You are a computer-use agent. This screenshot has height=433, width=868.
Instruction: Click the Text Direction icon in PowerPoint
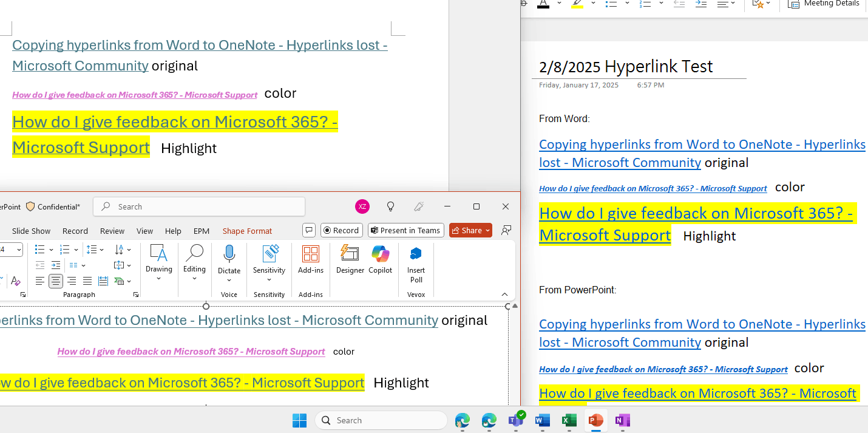119,250
